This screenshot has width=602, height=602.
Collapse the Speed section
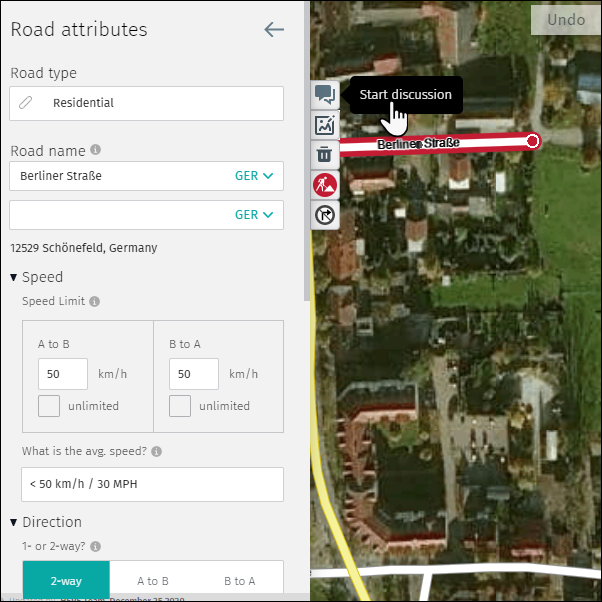[x=13, y=277]
